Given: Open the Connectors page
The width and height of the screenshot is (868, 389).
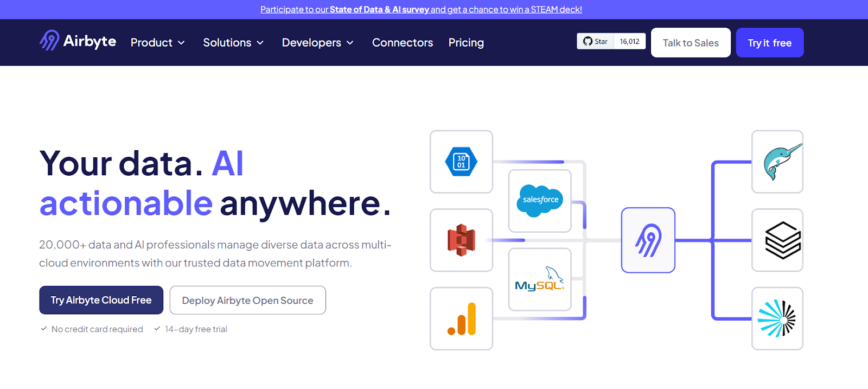Looking at the screenshot, I should point(403,42).
